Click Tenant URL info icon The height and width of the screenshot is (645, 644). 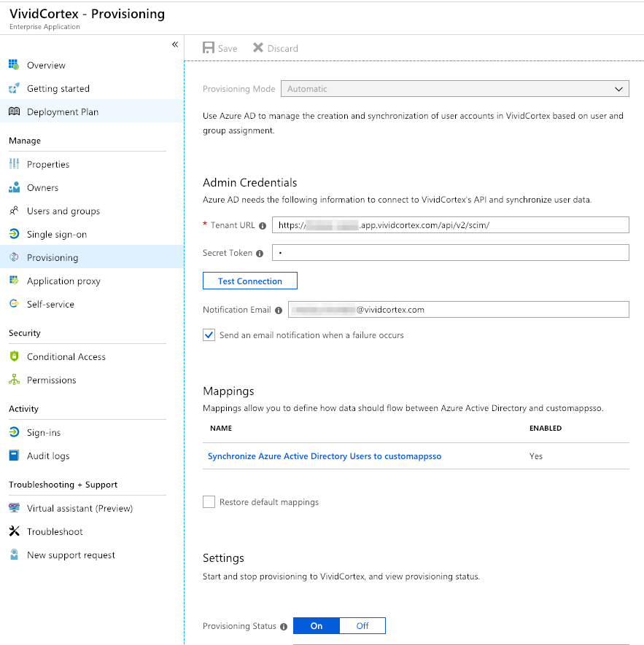click(x=263, y=226)
